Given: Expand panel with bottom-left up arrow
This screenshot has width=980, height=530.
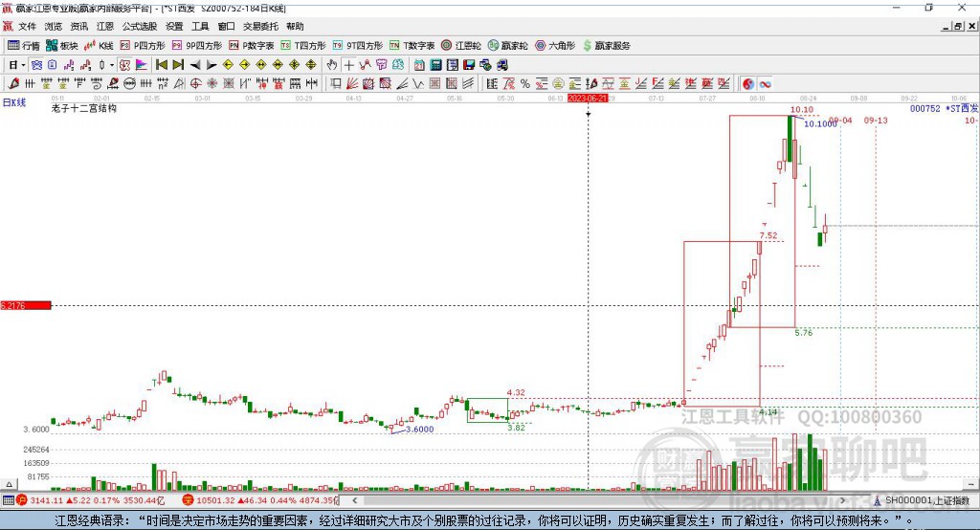Looking at the screenshot, I should 9,484.
